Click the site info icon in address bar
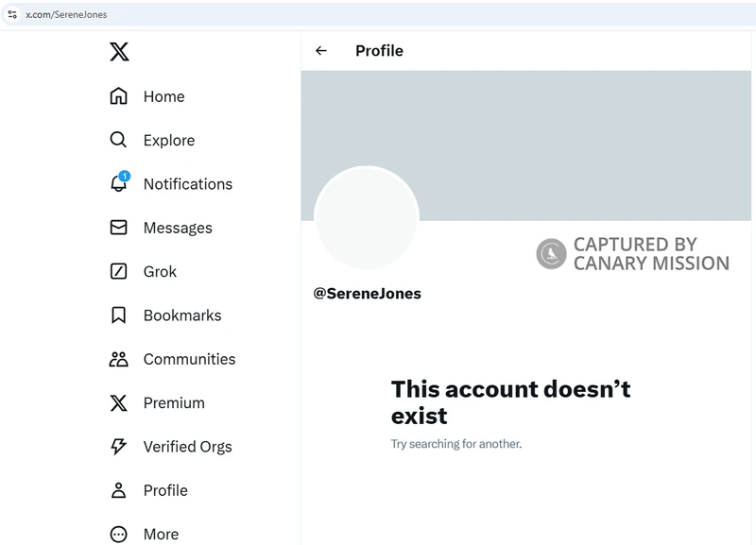The height and width of the screenshot is (545, 756). click(x=12, y=14)
